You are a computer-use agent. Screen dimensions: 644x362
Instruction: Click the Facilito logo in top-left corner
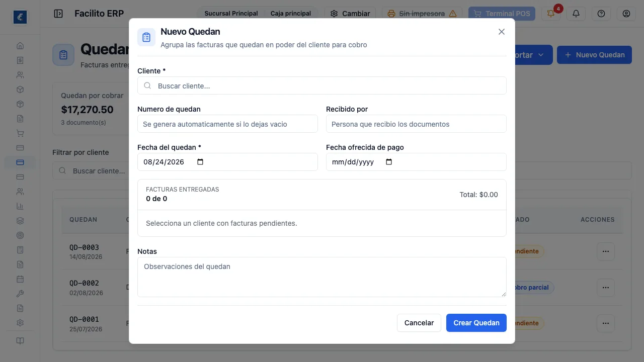20,17
